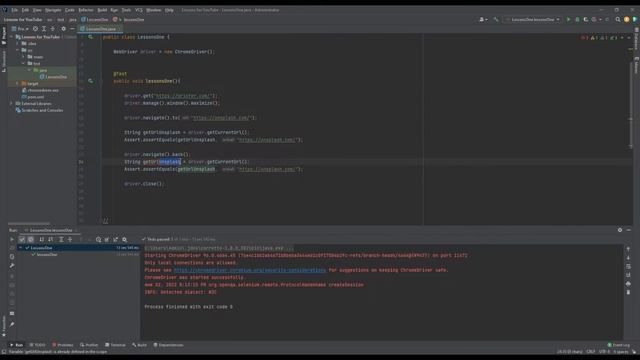Sort test results alphabetically
Image resolution: width=640 pixels, height=360 pixels.
click(x=42, y=240)
